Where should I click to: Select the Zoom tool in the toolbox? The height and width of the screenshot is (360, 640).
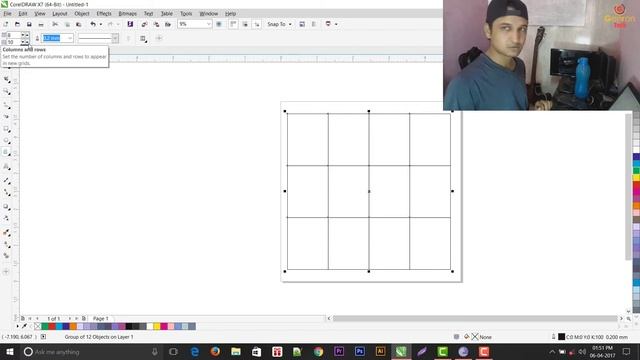(x=7, y=92)
